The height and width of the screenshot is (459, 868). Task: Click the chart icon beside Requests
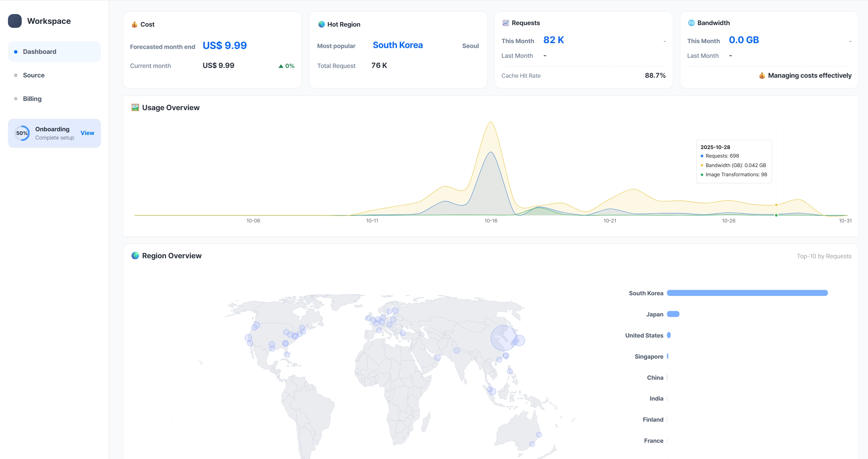tap(505, 23)
